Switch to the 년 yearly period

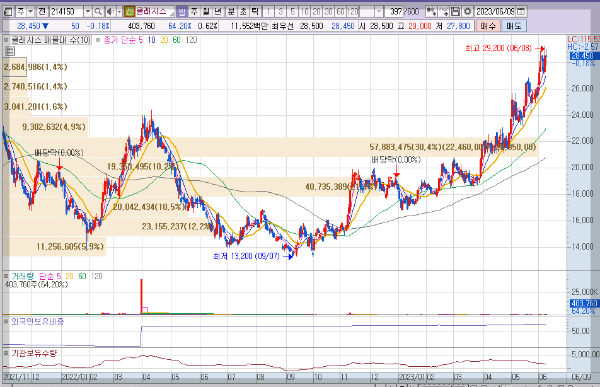[x=218, y=12]
